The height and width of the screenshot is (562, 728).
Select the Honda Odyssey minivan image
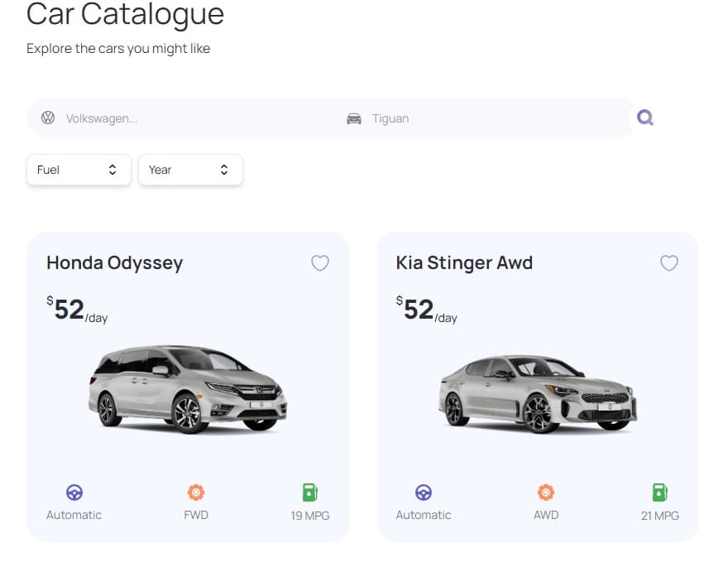188,389
